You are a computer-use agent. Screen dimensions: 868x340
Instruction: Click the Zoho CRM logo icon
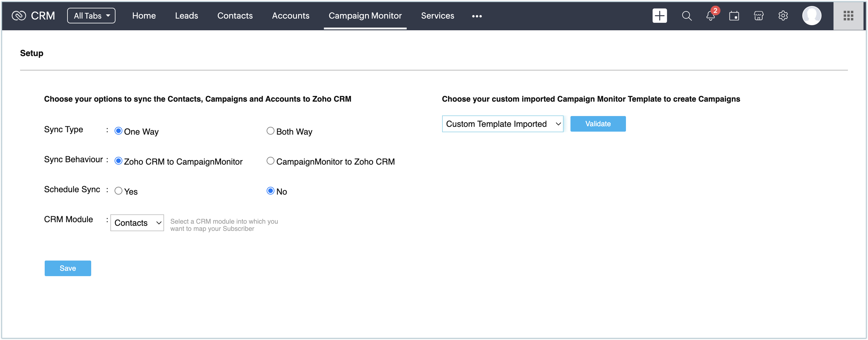click(x=19, y=16)
